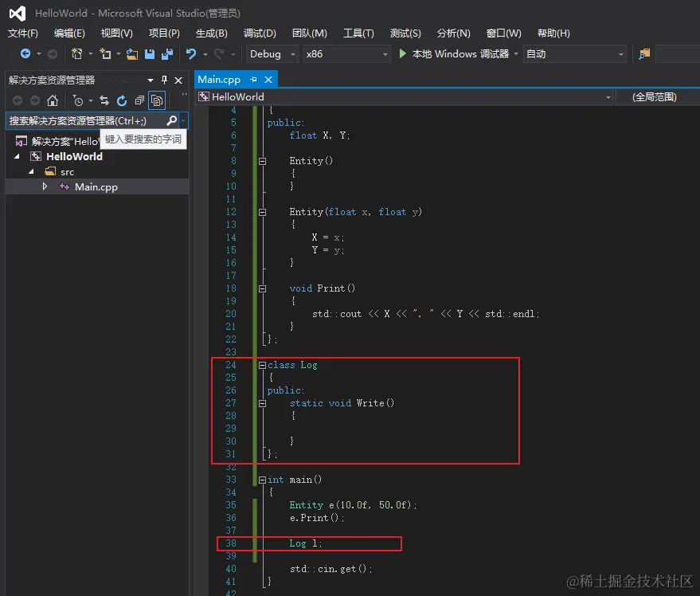Open the 视图(V) menu
Image resolution: width=700 pixels, height=596 pixels.
point(116,33)
